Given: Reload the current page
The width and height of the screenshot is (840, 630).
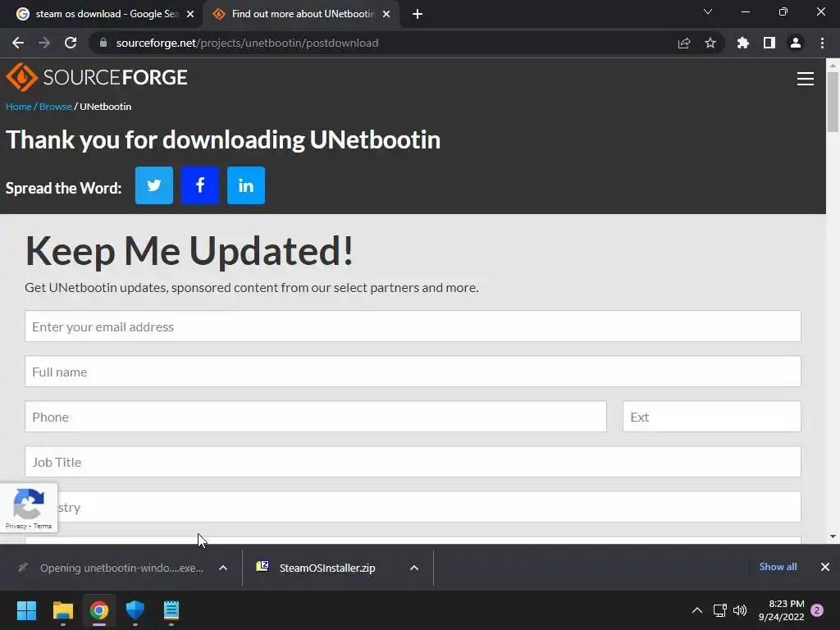Looking at the screenshot, I should click(x=71, y=43).
